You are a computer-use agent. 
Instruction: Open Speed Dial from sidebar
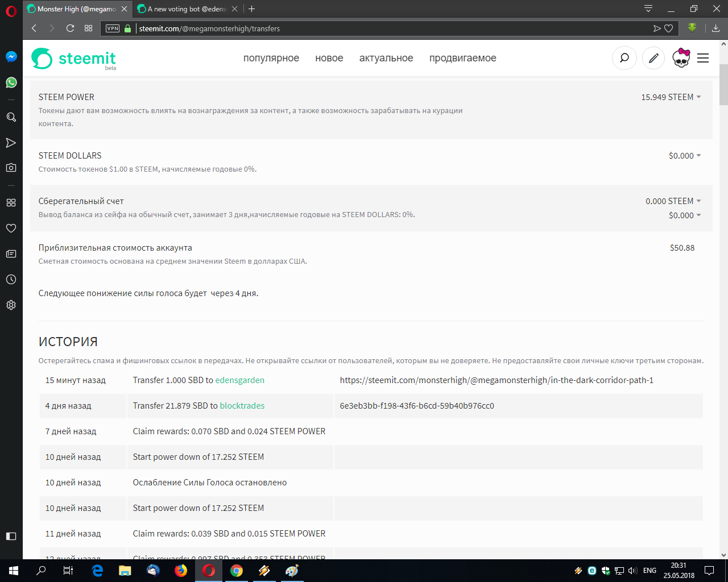(x=11, y=202)
